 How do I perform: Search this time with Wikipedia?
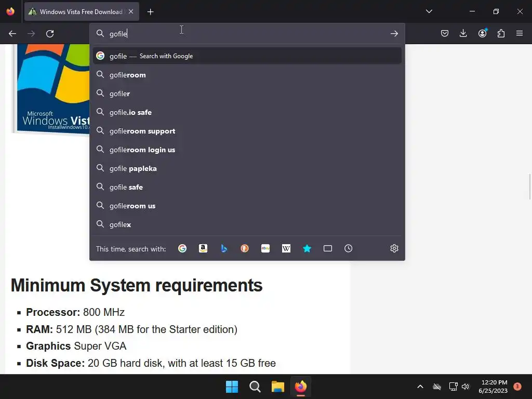pyautogui.click(x=286, y=249)
